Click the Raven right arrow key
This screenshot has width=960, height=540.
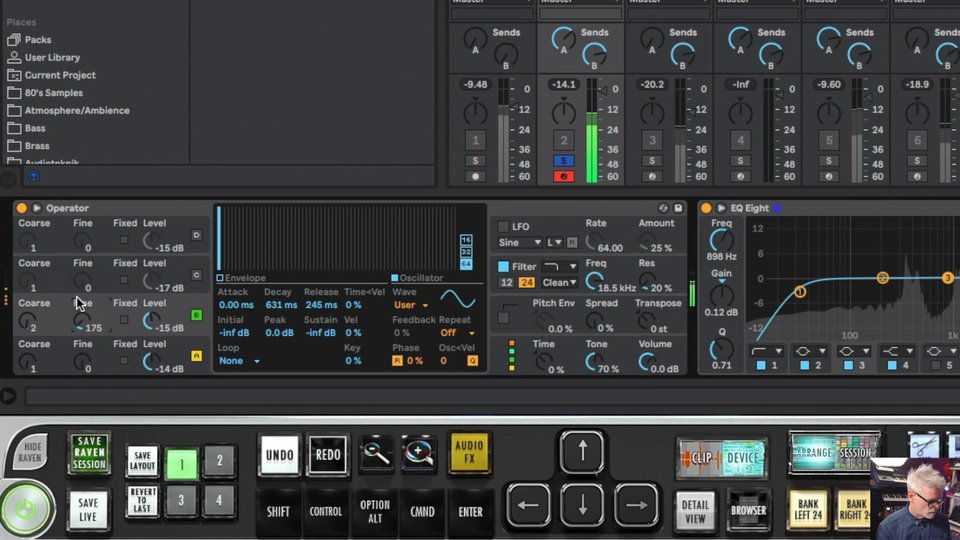point(636,505)
